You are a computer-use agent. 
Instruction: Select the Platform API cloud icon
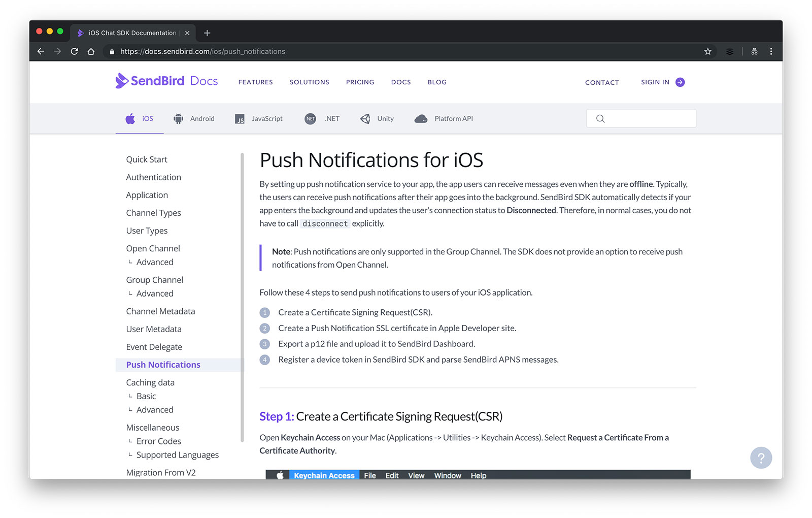point(421,119)
